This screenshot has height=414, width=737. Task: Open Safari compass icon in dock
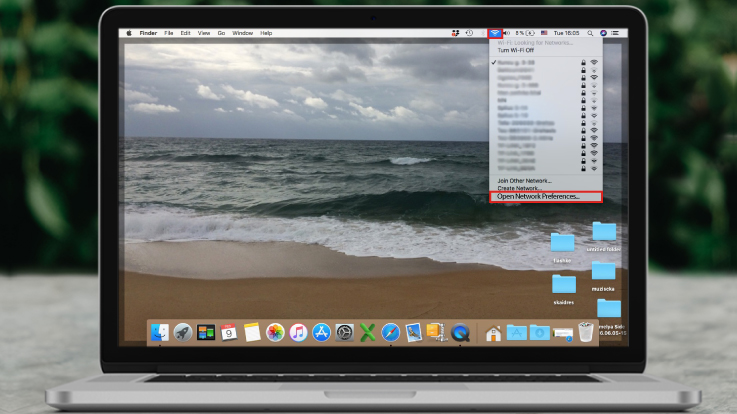(391, 332)
